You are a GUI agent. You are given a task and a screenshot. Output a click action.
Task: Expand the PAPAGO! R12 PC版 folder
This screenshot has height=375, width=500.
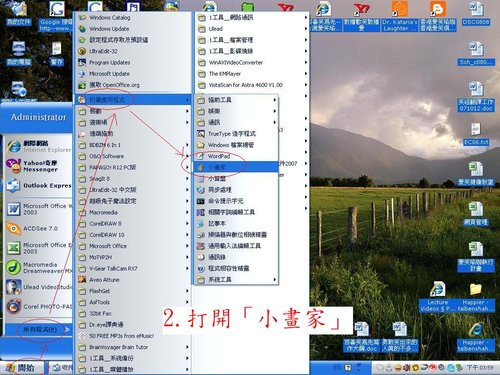133,167
